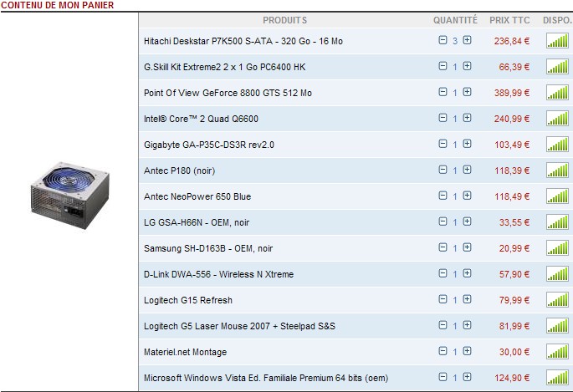Click availability icon for Gigabyte GA-P35C-DS3R
This screenshot has width=573, height=392.
pyautogui.click(x=557, y=144)
